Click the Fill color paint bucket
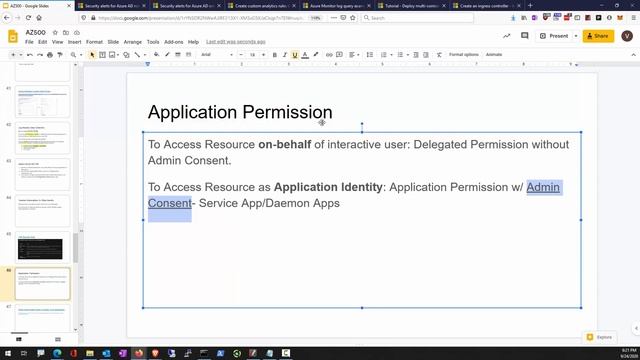This screenshot has width=640, height=360. [x=156, y=55]
